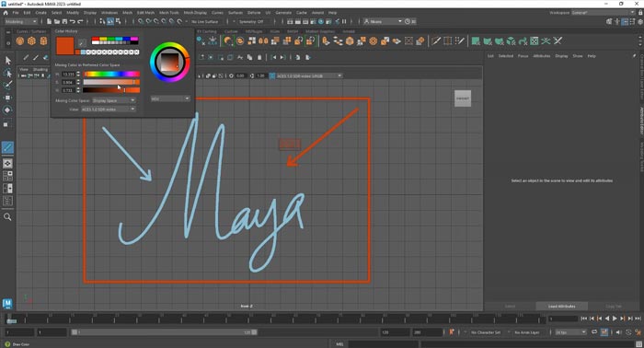Activate the Paint Selection tool

point(7,85)
